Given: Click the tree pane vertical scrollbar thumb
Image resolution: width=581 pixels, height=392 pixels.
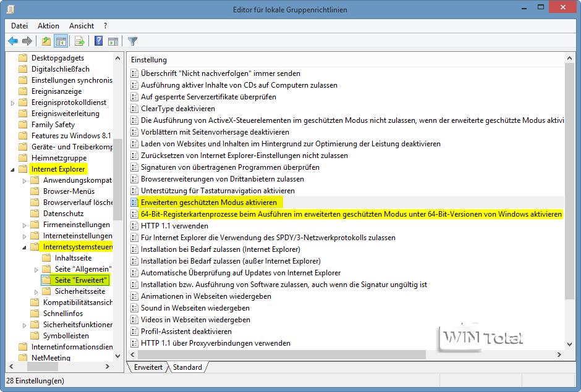Looking at the screenshot, I should pos(118,180).
